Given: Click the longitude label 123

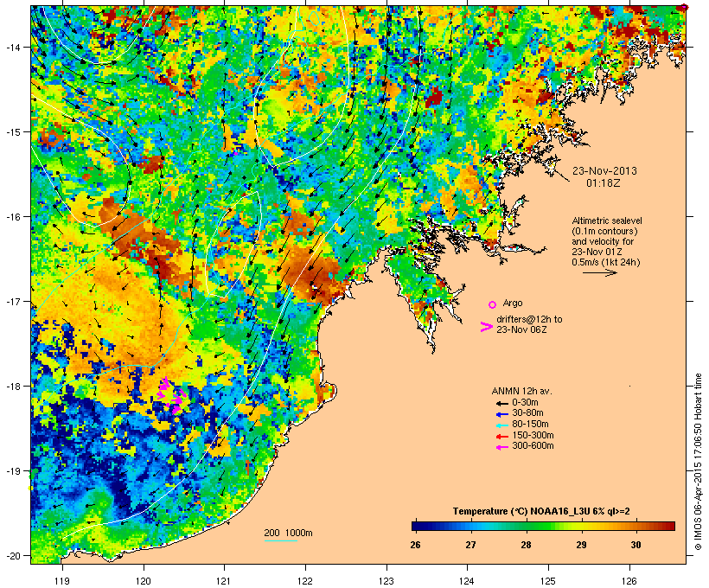Looking at the screenshot, I should coord(386,581).
